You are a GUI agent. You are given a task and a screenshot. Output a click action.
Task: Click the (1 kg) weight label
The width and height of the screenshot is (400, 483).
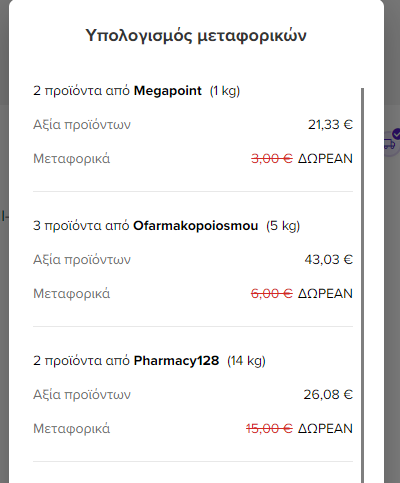[225, 91]
